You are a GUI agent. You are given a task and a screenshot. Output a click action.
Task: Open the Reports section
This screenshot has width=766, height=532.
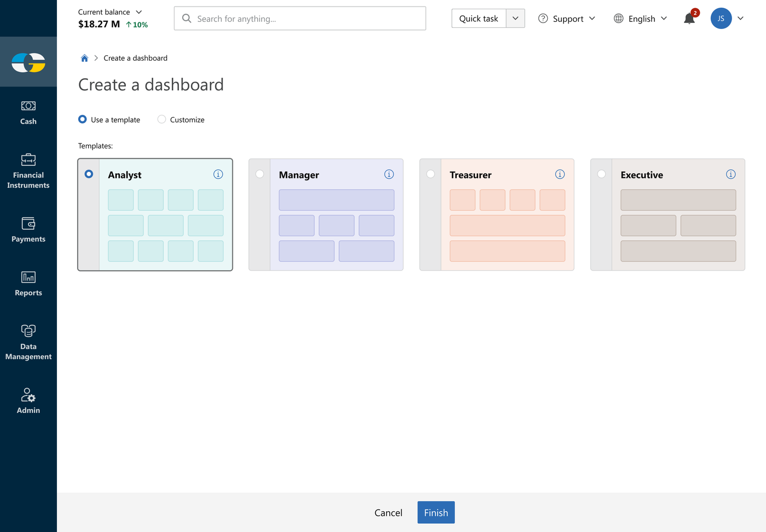(x=28, y=284)
